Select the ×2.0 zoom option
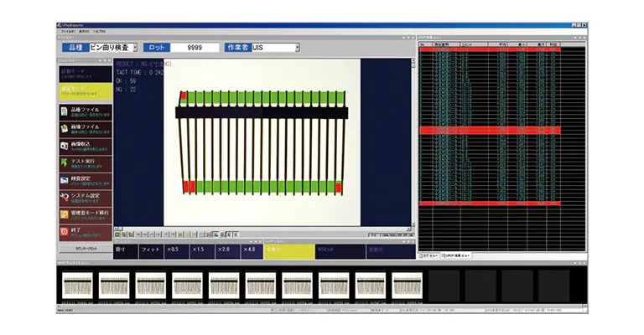The height and width of the screenshot is (335, 644). point(224,250)
